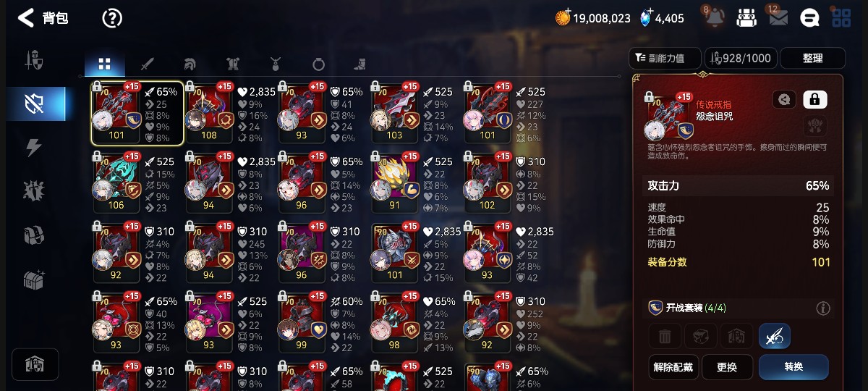The height and width of the screenshot is (391, 868).
Task: Open the chat bubble icon
Action: [x=809, y=18]
